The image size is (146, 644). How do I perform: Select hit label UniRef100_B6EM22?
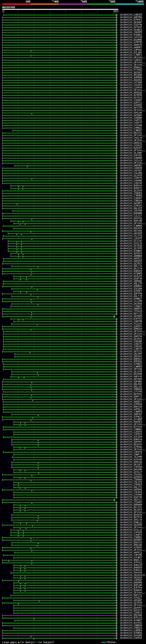click(131, 359)
